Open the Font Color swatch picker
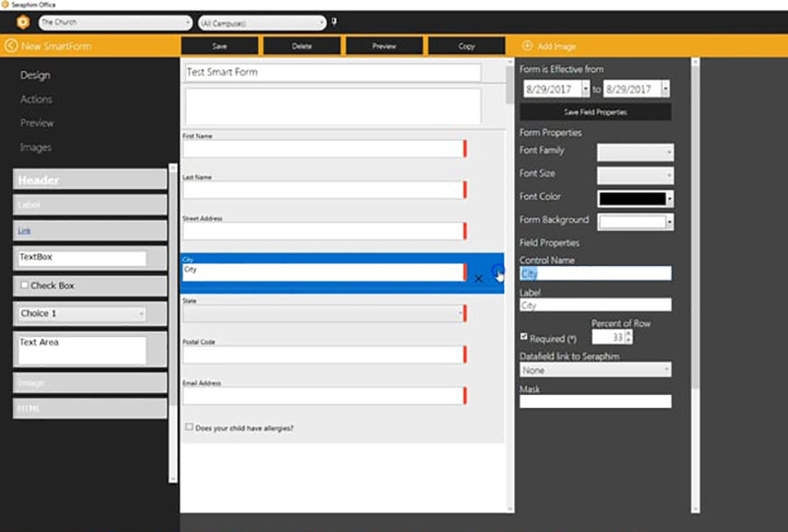 635,198
